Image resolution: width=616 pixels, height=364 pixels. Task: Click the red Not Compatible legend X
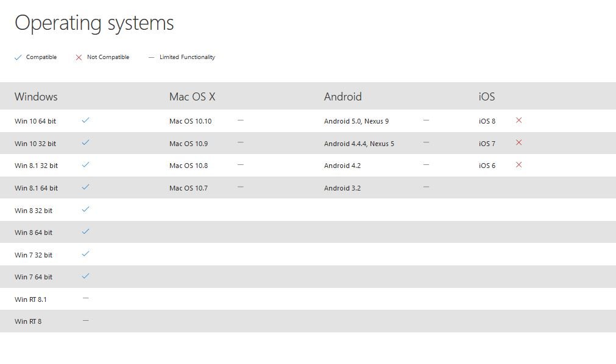(x=79, y=57)
